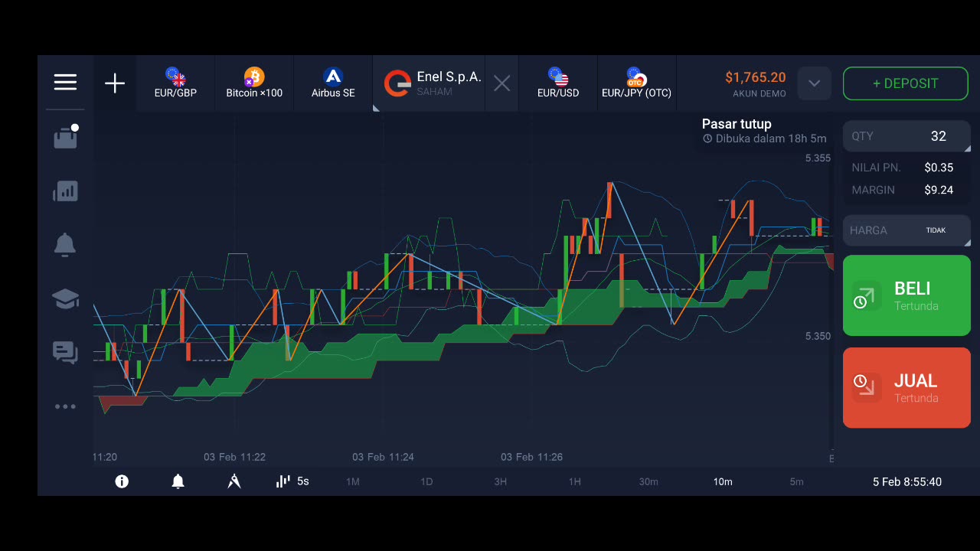Open asset info icon in bottom bar

pyautogui.click(x=122, y=481)
